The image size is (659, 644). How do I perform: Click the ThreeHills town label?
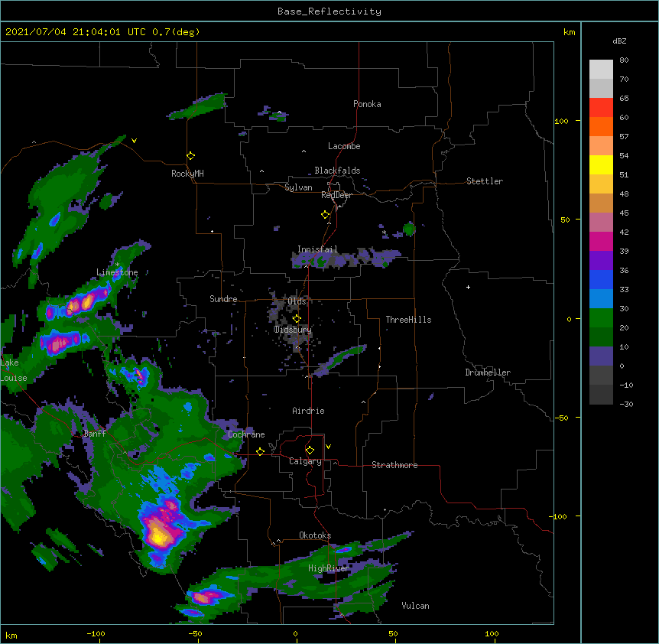click(408, 320)
